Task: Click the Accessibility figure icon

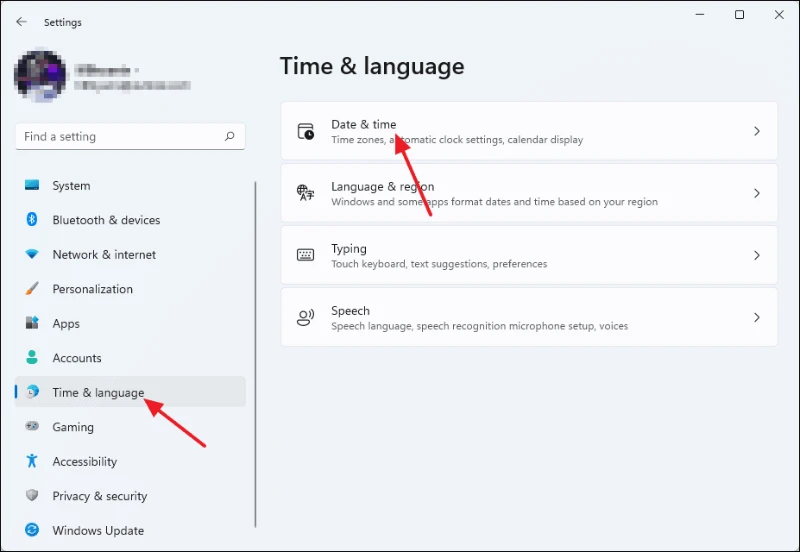Action: coord(32,461)
